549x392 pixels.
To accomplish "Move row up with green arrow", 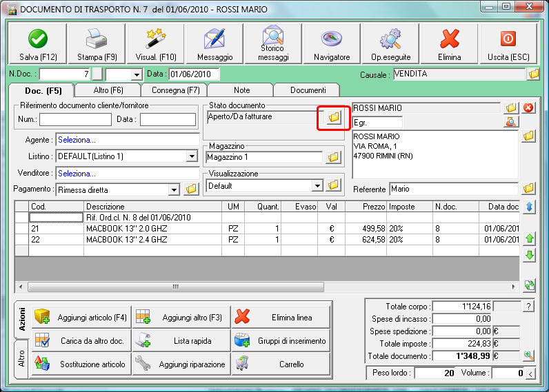I will (530, 239).
